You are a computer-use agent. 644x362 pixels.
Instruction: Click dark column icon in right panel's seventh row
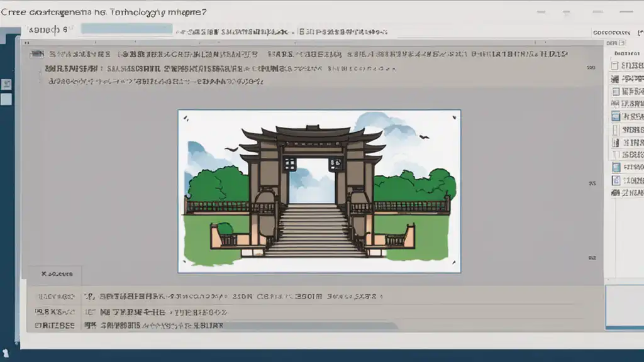tap(615, 143)
